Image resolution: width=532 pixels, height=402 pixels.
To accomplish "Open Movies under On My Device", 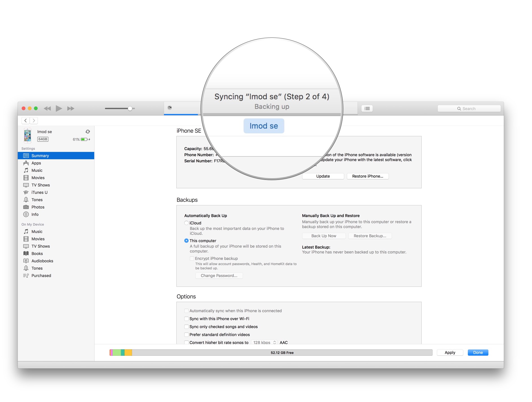I will click(56, 239).
